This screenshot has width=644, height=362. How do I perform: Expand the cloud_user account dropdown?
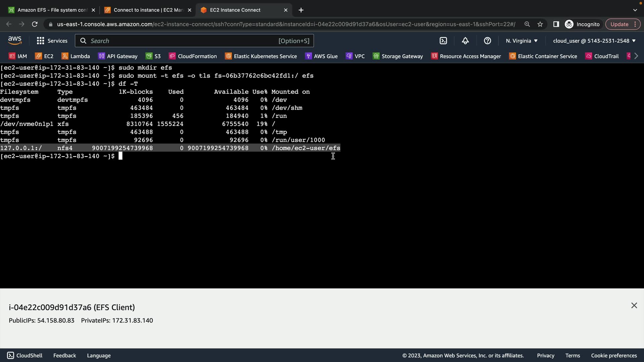[x=594, y=41]
